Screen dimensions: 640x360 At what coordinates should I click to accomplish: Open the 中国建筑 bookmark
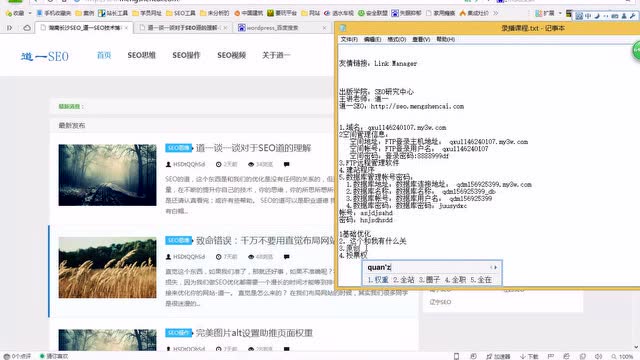click(249, 13)
